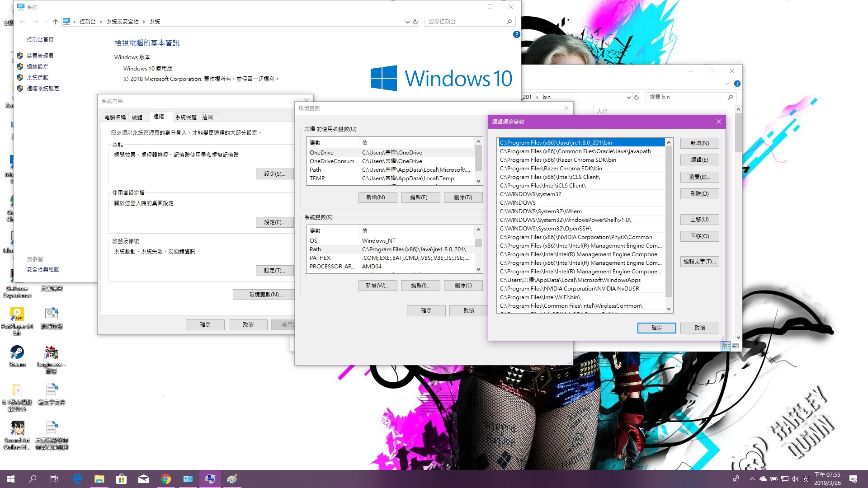Open taskbar clock showing 下午 07:55
Image resolution: width=868 pixels, height=488 pixels.
coord(827,479)
